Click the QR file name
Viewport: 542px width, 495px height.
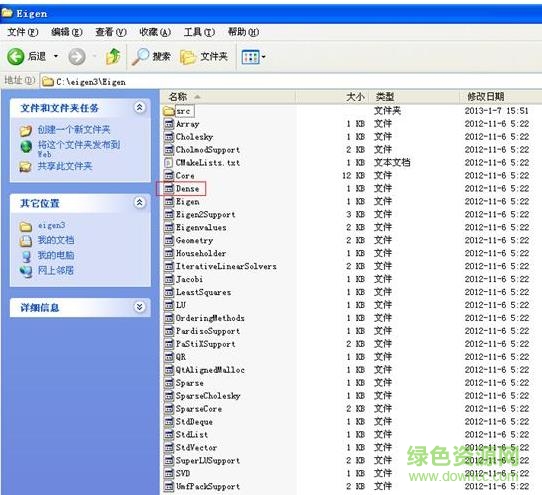[180, 357]
